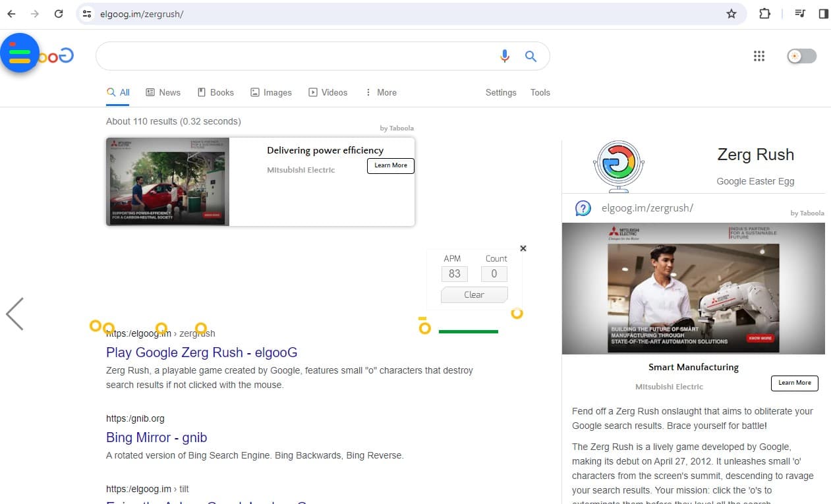Switch to the News tab
Screen dimensions: 831x504
[163, 93]
